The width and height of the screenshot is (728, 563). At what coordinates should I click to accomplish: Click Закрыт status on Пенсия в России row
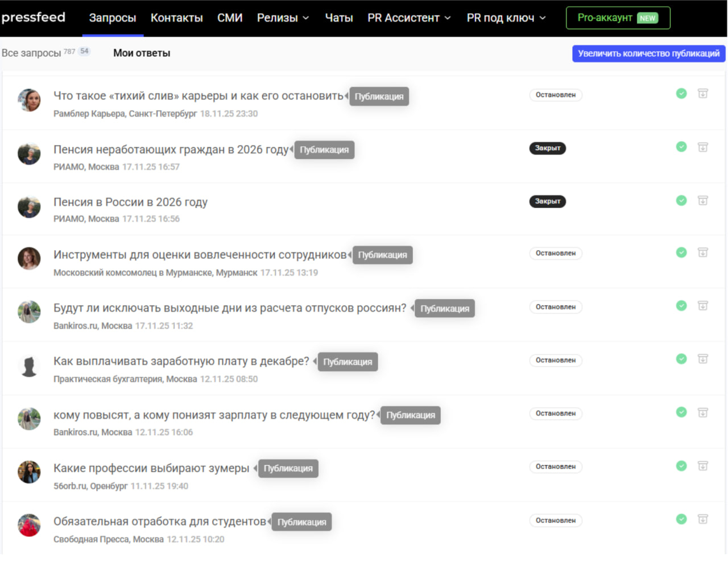pyautogui.click(x=548, y=201)
